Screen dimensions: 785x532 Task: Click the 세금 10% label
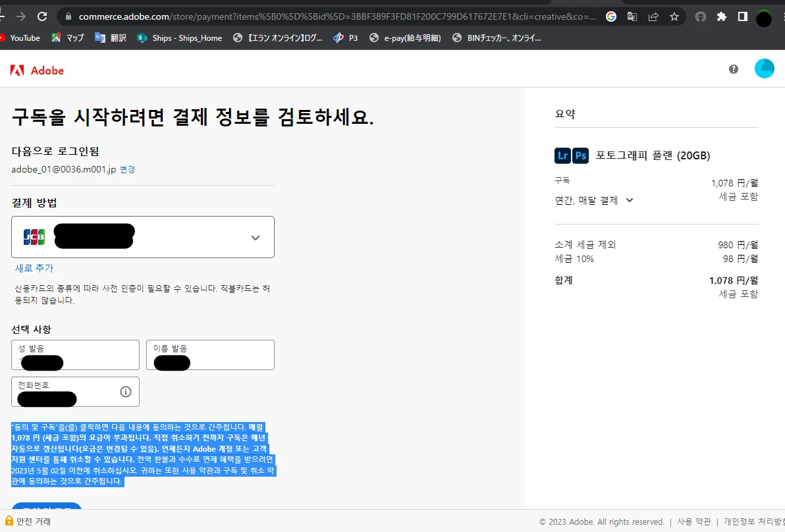pyautogui.click(x=574, y=259)
